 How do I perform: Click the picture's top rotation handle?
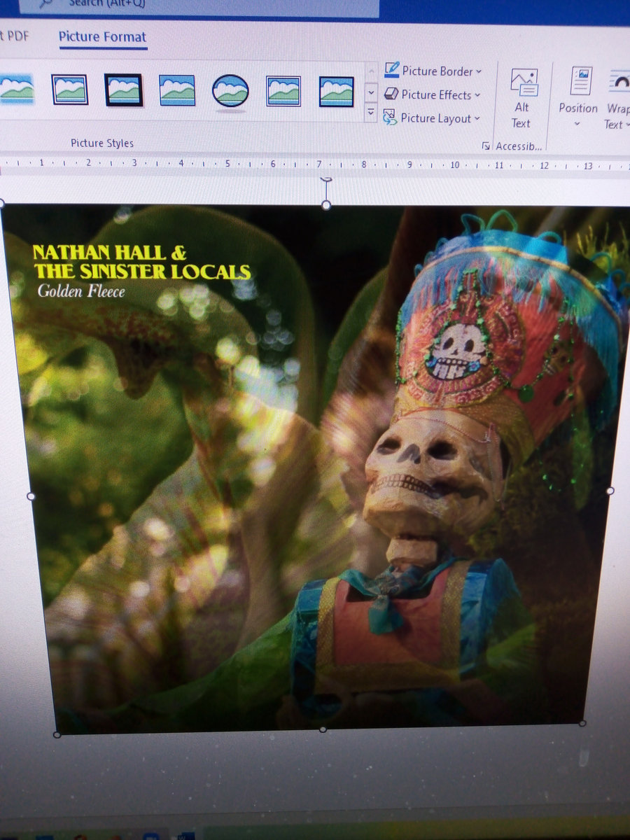pyautogui.click(x=326, y=180)
